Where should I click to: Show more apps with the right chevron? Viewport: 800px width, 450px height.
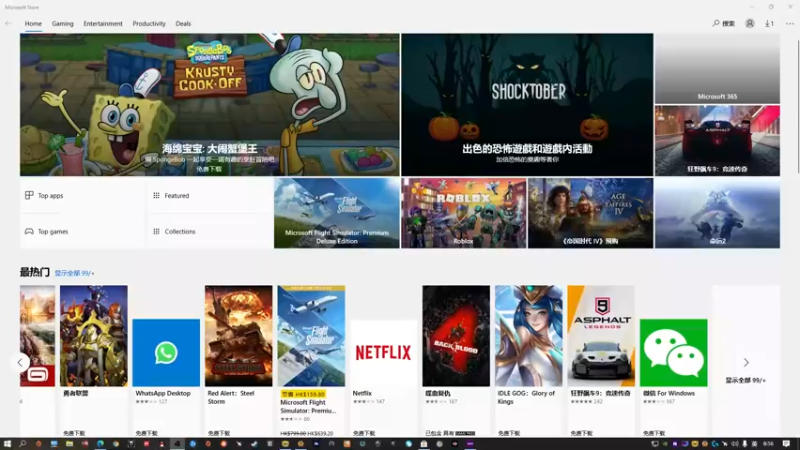746,363
